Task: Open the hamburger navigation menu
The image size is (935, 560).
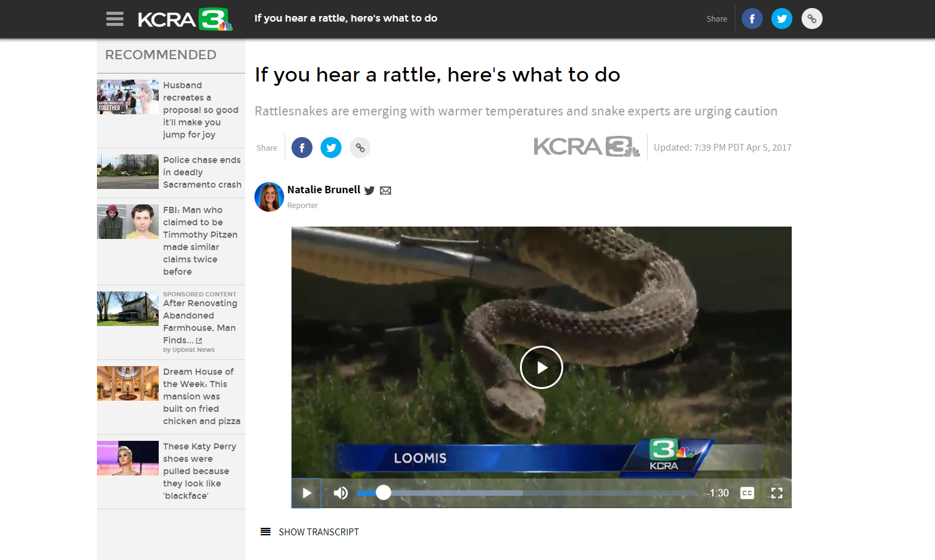Action: pyautogui.click(x=115, y=19)
